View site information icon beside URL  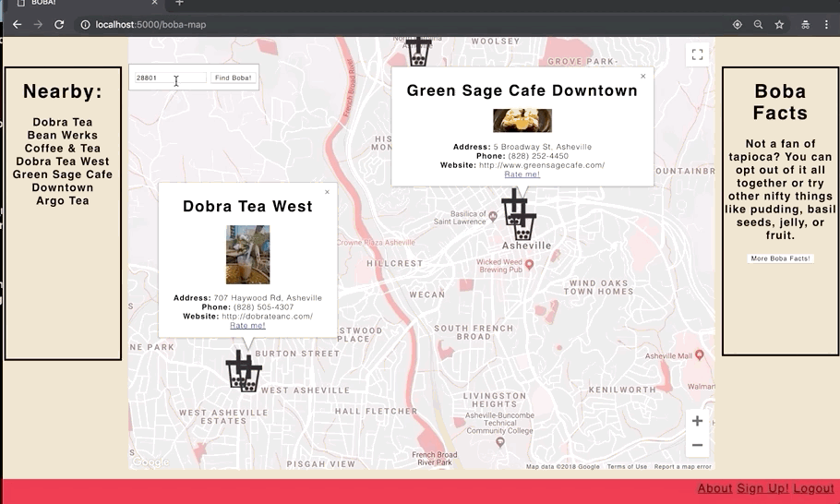[85, 25]
